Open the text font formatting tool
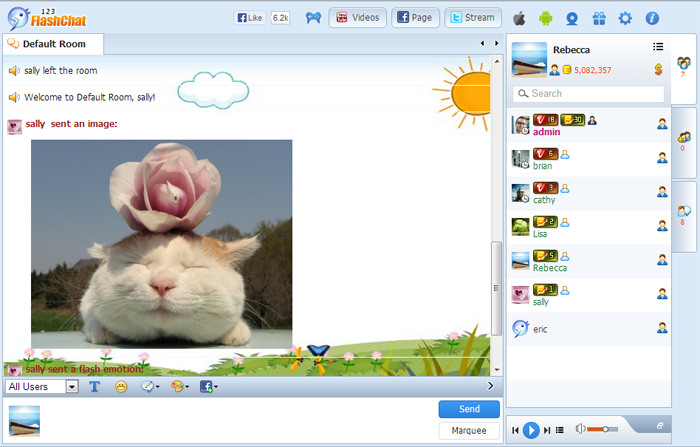This screenshot has height=447, width=700. [x=95, y=387]
